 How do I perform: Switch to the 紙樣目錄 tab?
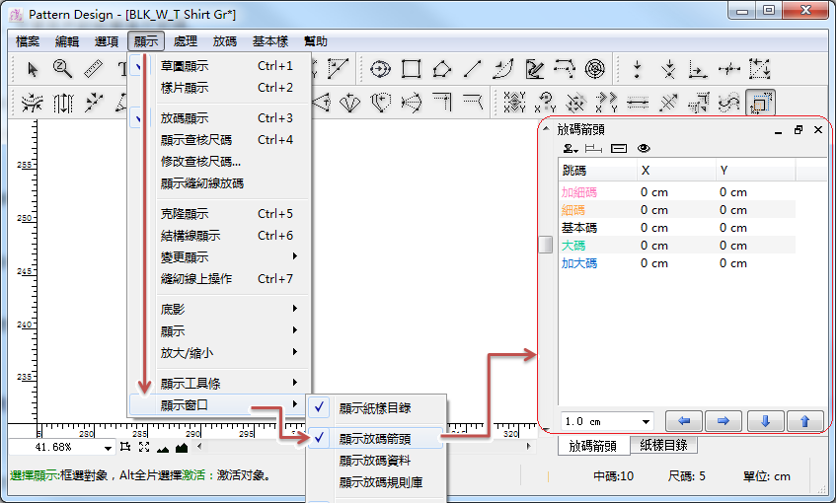(x=665, y=446)
